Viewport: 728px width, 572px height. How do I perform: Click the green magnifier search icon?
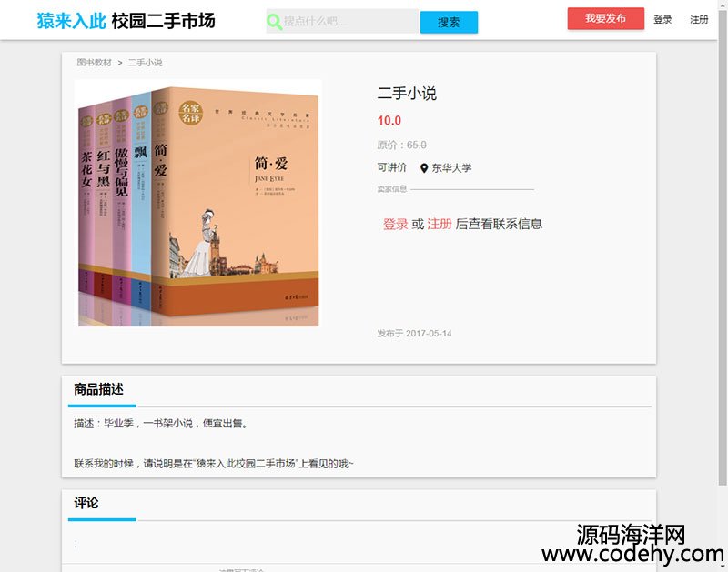(274, 21)
